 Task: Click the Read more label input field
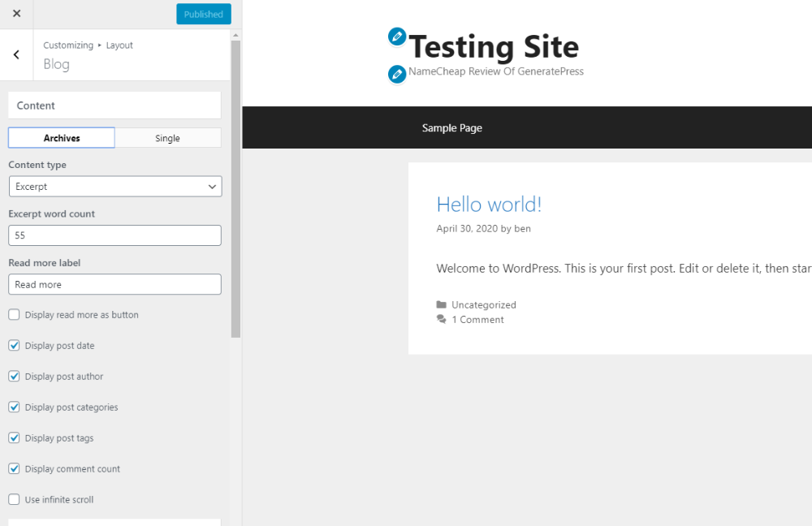pyautogui.click(x=115, y=284)
